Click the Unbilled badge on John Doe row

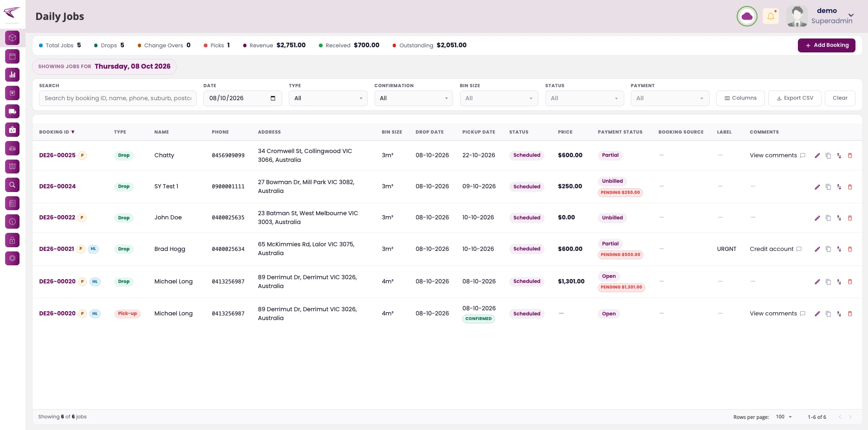coord(612,218)
